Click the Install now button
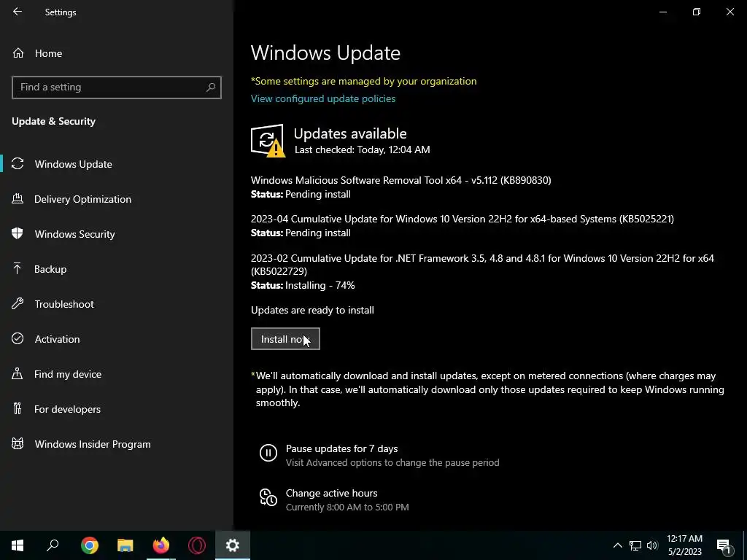747x560 pixels. (285, 338)
